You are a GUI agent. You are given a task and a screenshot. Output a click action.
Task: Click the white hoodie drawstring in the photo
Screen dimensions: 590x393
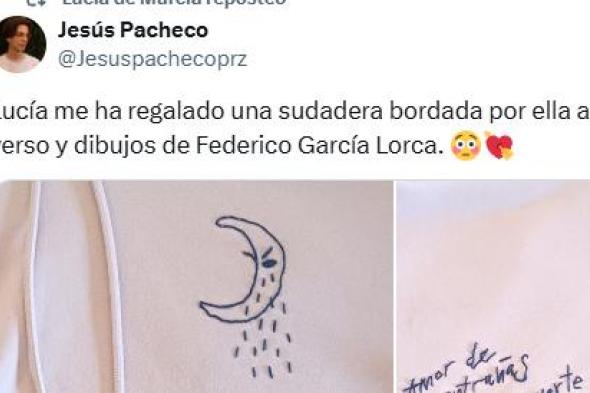tap(109, 287)
